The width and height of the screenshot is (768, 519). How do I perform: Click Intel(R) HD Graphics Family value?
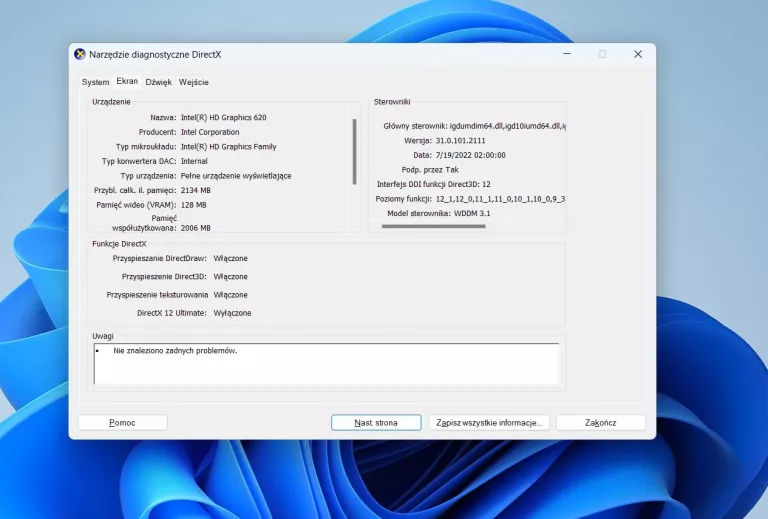tap(229, 147)
